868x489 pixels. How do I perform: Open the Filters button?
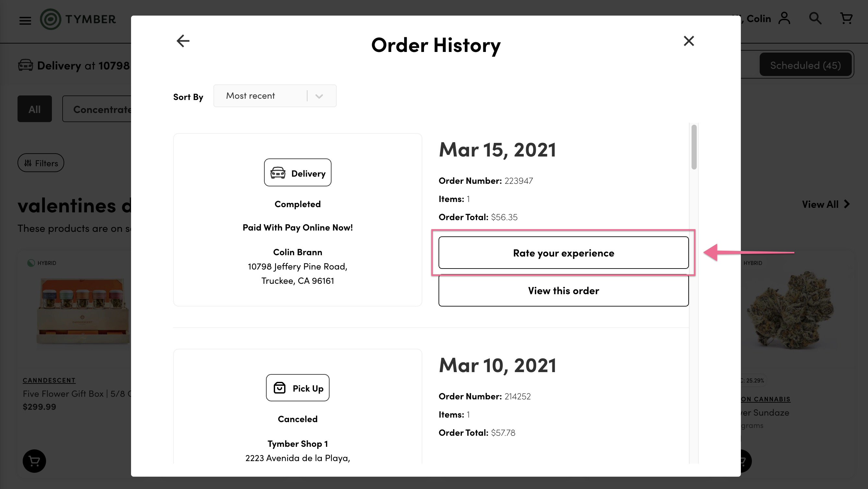click(x=41, y=163)
